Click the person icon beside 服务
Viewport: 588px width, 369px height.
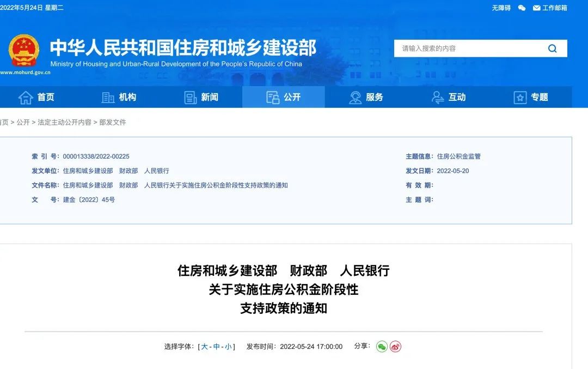point(355,98)
